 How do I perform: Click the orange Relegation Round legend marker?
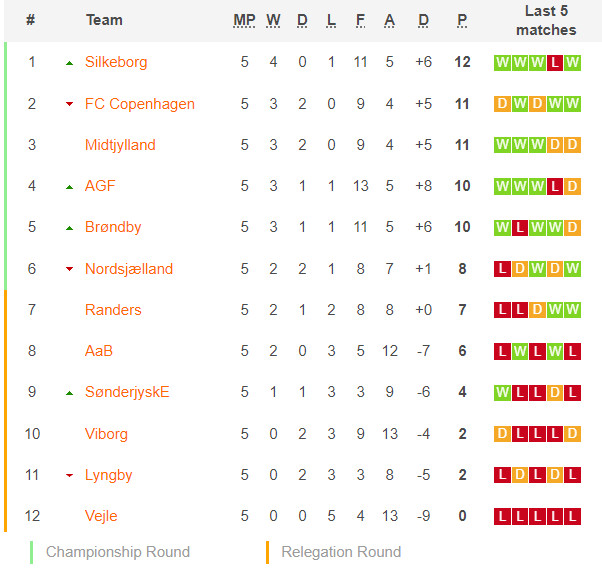[268, 552]
